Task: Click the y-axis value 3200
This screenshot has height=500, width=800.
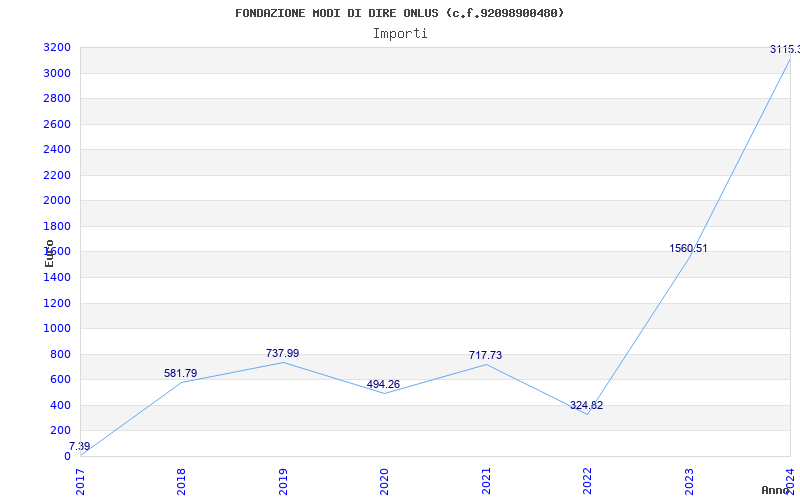Action: [57, 48]
